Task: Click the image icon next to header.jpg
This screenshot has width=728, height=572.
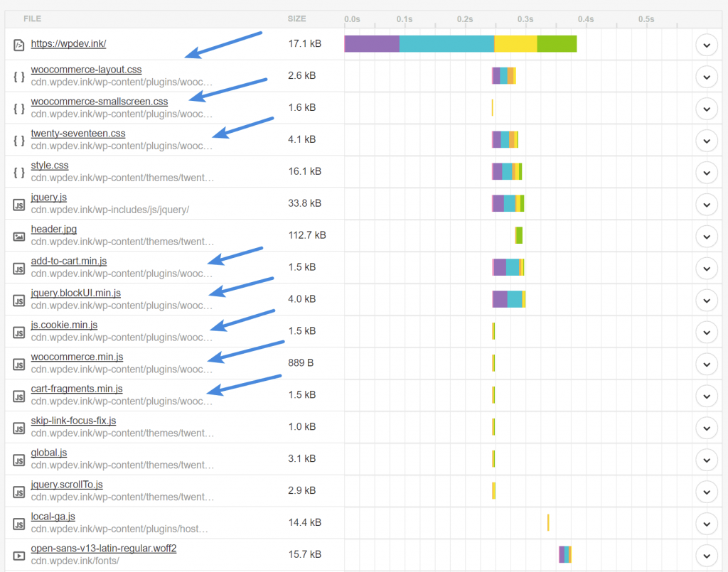Action: [19, 236]
